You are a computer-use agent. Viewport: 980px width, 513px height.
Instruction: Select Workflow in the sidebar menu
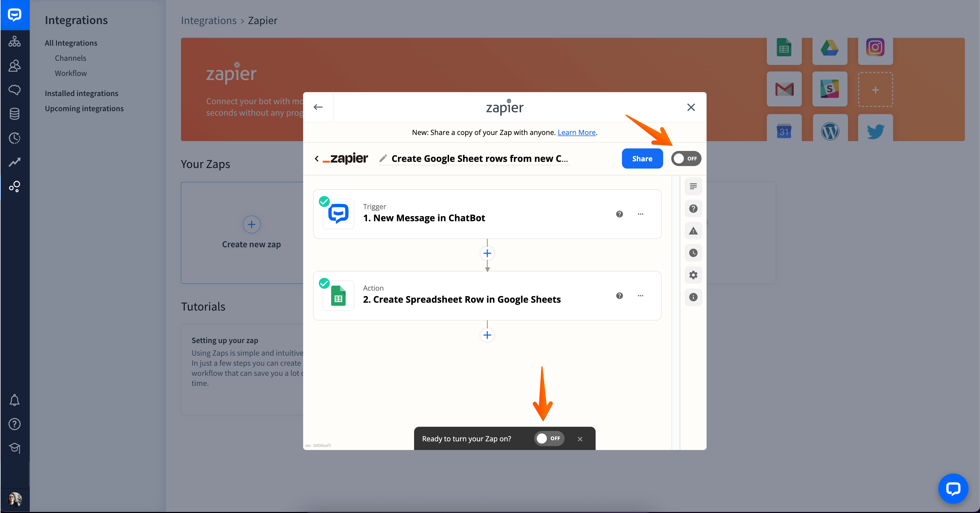coord(71,73)
